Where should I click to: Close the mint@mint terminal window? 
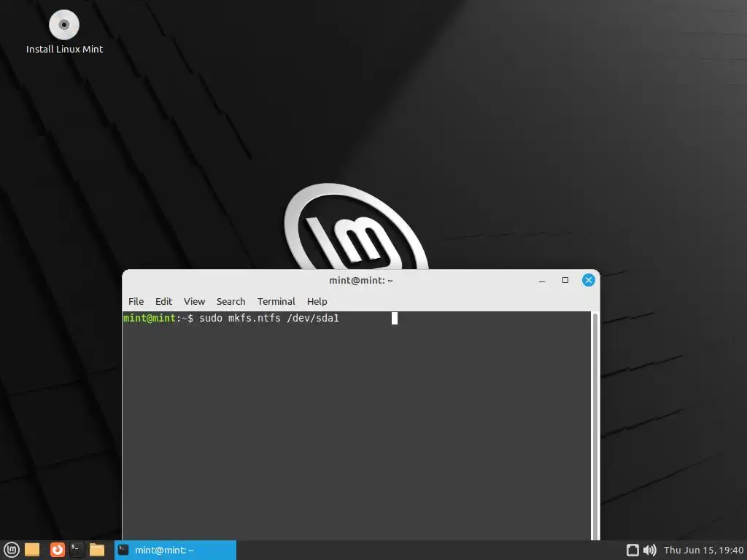(589, 280)
